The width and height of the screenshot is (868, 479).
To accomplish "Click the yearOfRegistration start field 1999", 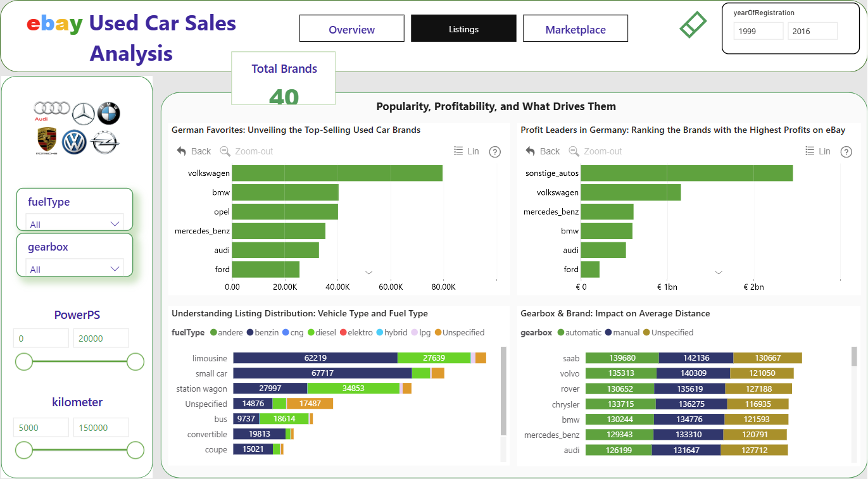I will coord(758,31).
